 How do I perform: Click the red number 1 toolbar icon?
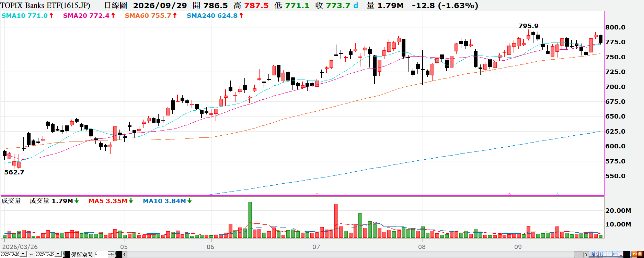[621, 254]
